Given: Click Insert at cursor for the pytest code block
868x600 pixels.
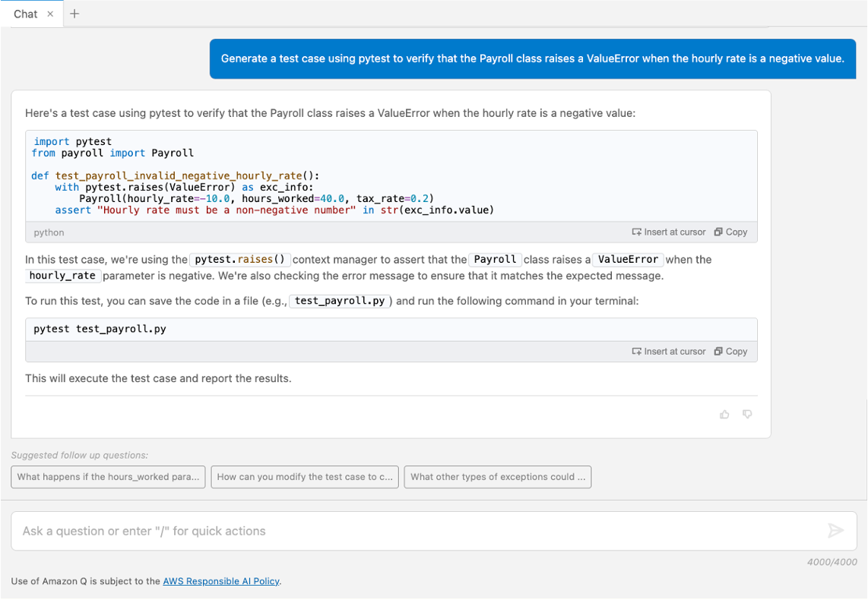Looking at the screenshot, I should click(668, 232).
